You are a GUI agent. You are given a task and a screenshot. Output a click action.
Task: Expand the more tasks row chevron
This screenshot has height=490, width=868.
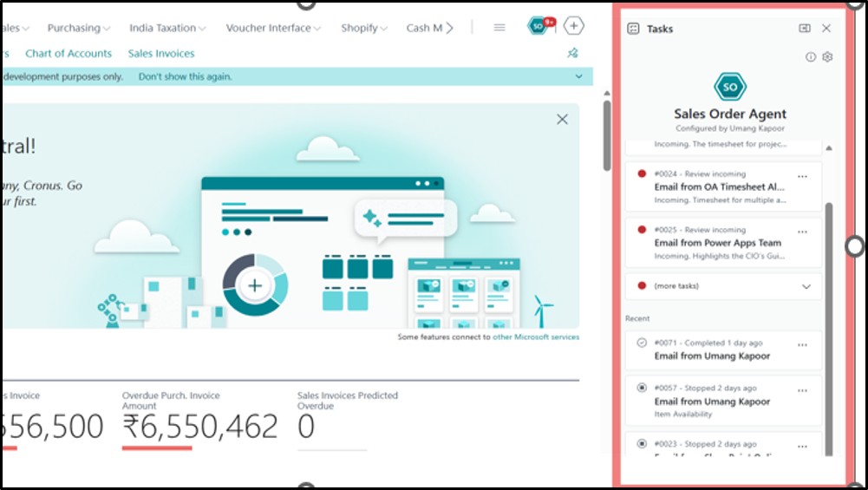[x=806, y=286]
